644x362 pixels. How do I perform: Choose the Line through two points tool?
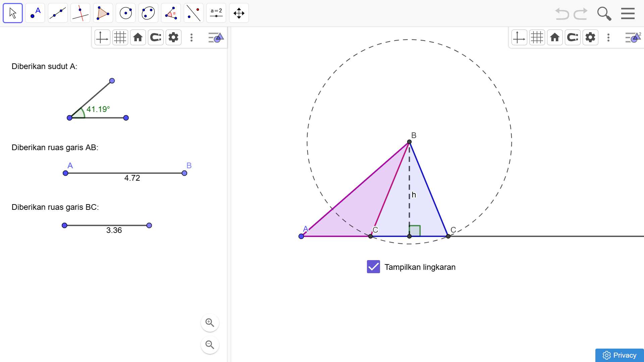click(58, 13)
